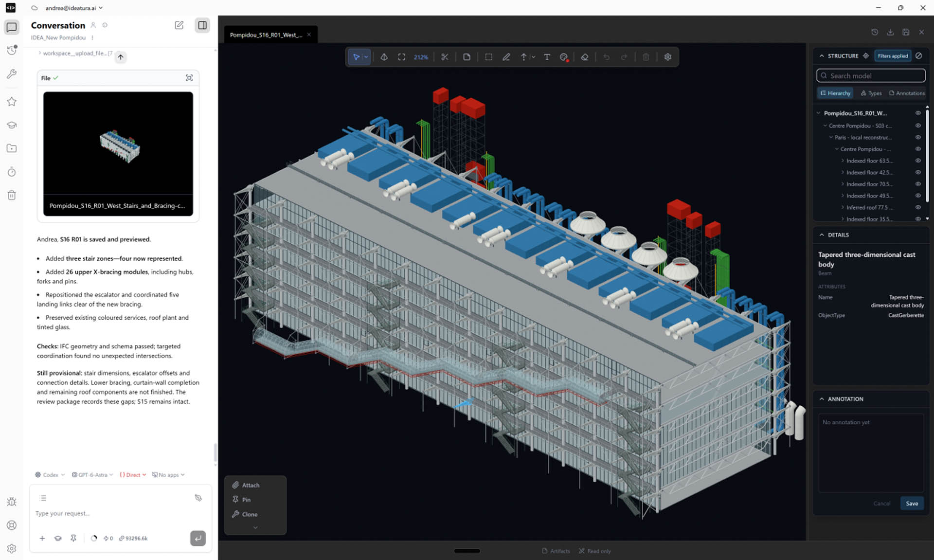Select the scissors cut tool
The image size is (934, 560).
[445, 57]
